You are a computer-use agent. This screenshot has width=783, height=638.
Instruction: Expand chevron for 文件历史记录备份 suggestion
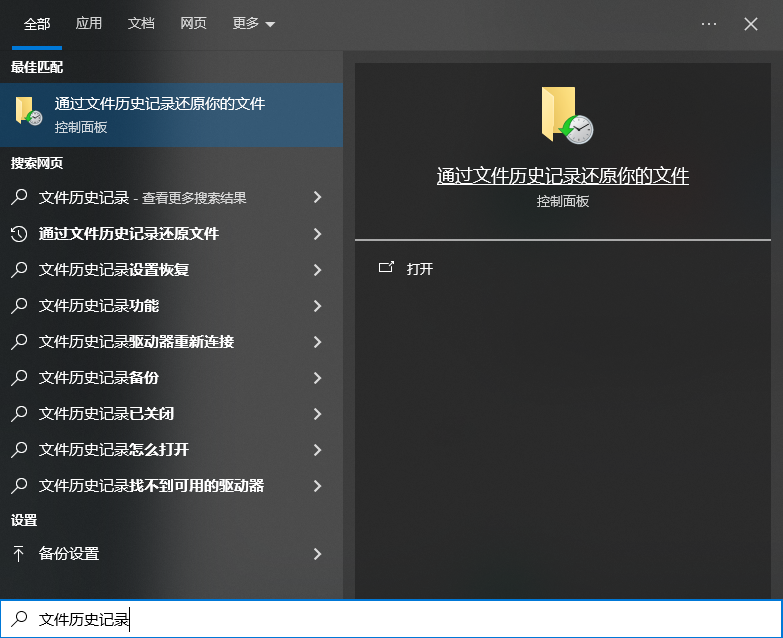click(317, 378)
